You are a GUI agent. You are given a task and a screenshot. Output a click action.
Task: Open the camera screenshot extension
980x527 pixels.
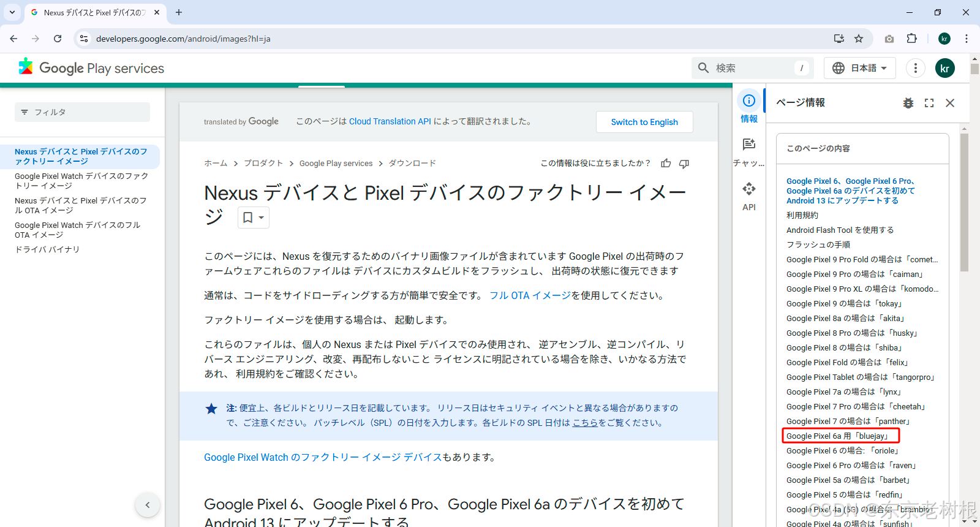point(889,39)
